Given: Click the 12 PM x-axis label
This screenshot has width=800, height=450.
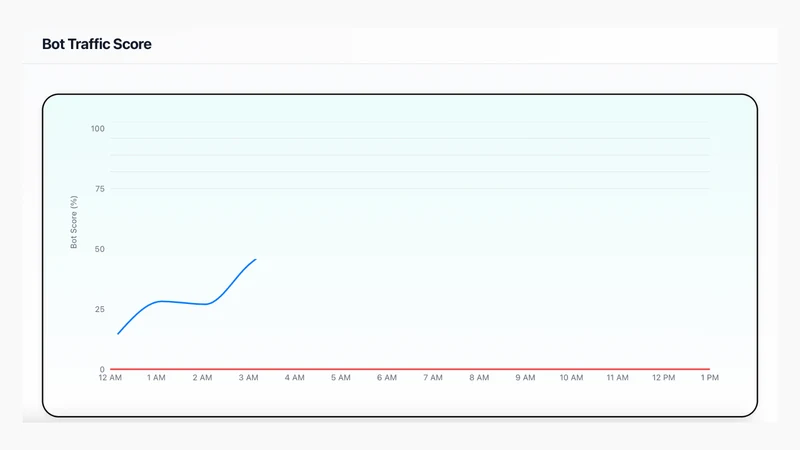Looking at the screenshot, I should [x=663, y=378].
